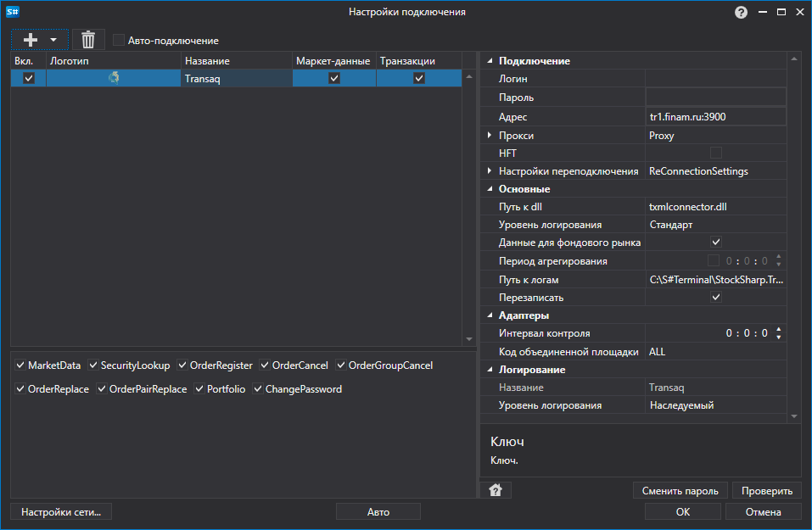Image resolution: width=812 pixels, height=530 pixels.
Task: Open Настройки сети... button
Action: click(61, 511)
